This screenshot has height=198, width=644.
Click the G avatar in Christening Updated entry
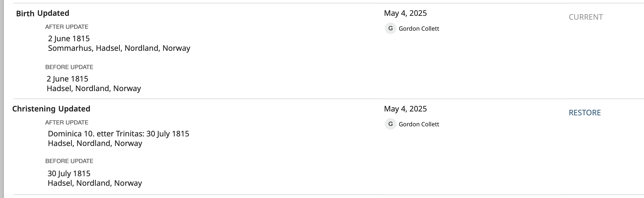coord(390,124)
